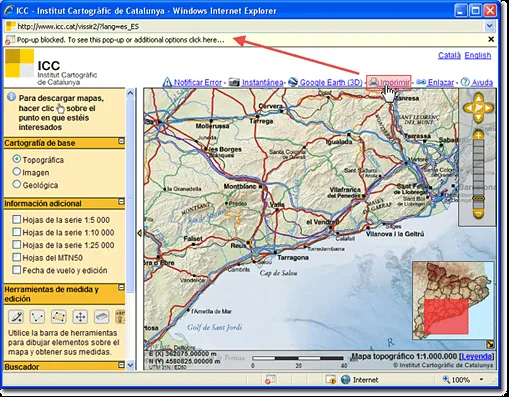Image resolution: width=509 pixels, height=397 pixels.
Task: Switch language to English
Action: pos(478,55)
